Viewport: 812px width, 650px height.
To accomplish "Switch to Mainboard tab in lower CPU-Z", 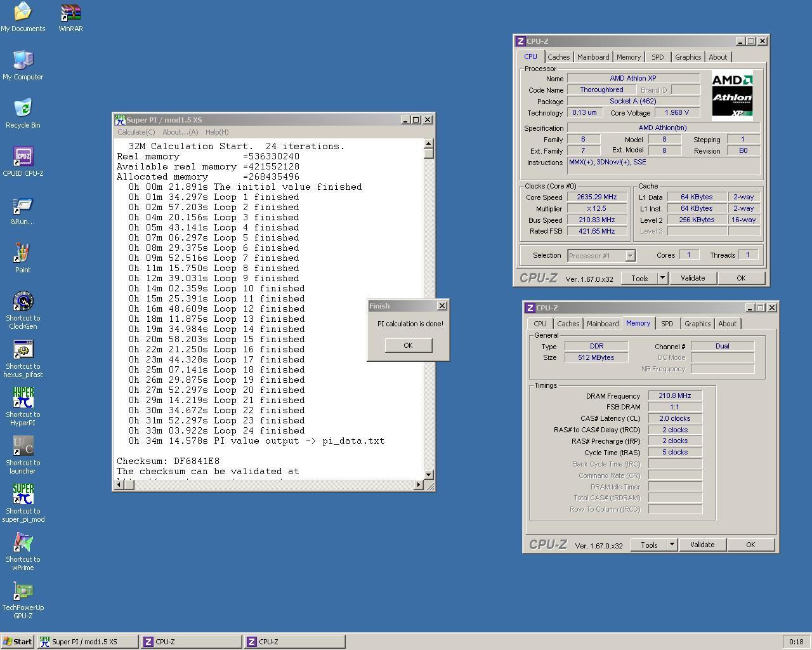I will point(603,324).
